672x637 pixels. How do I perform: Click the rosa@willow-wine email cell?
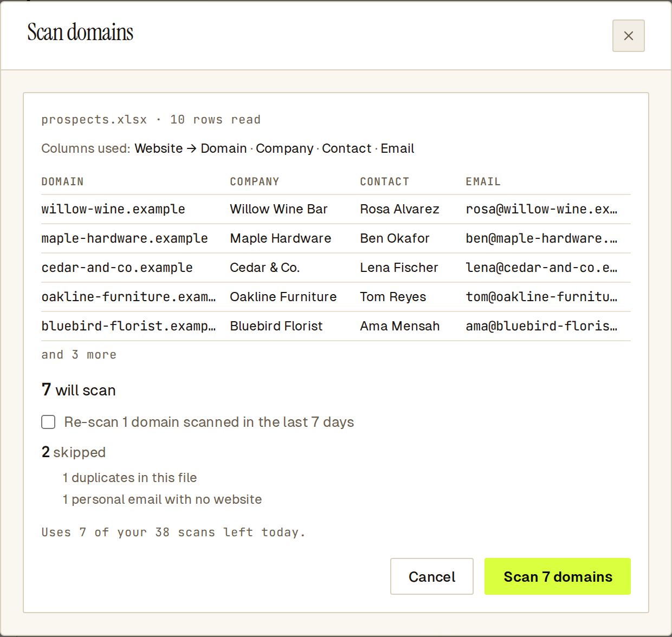click(541, 209)
